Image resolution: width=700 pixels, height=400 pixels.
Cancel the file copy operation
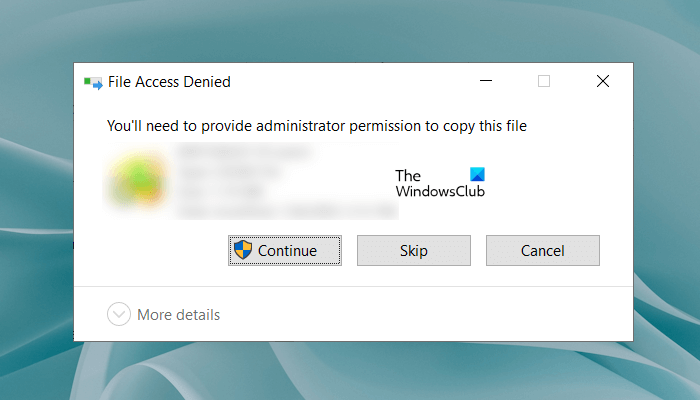[x=542, y=251]
